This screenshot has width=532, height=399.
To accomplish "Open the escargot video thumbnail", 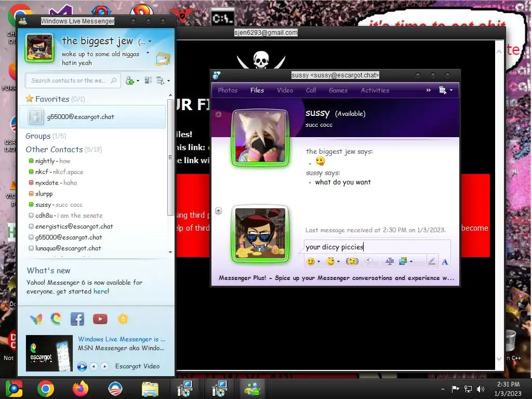I will 49,353.
